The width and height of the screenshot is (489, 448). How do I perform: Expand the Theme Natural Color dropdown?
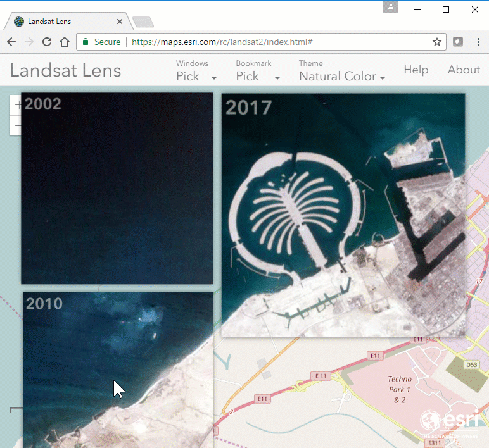342,71
